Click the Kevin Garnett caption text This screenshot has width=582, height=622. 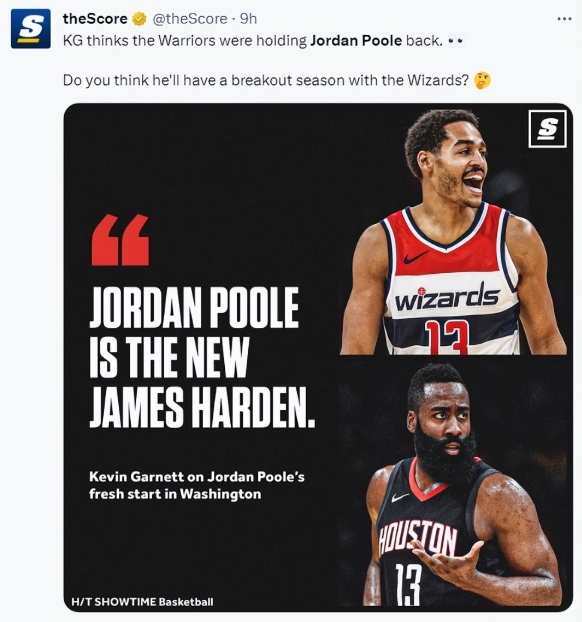(x=197, y=485)
